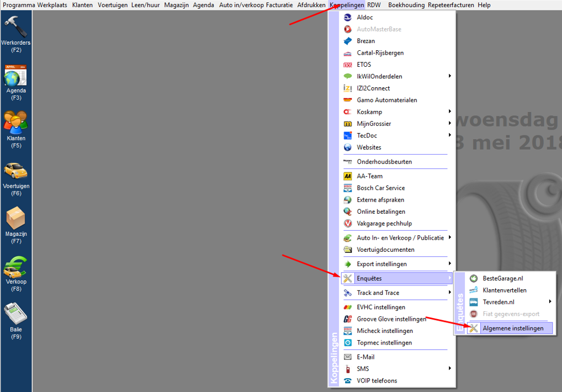Expand Auto In- en Verkoop submenu arrow

(449, 237)
